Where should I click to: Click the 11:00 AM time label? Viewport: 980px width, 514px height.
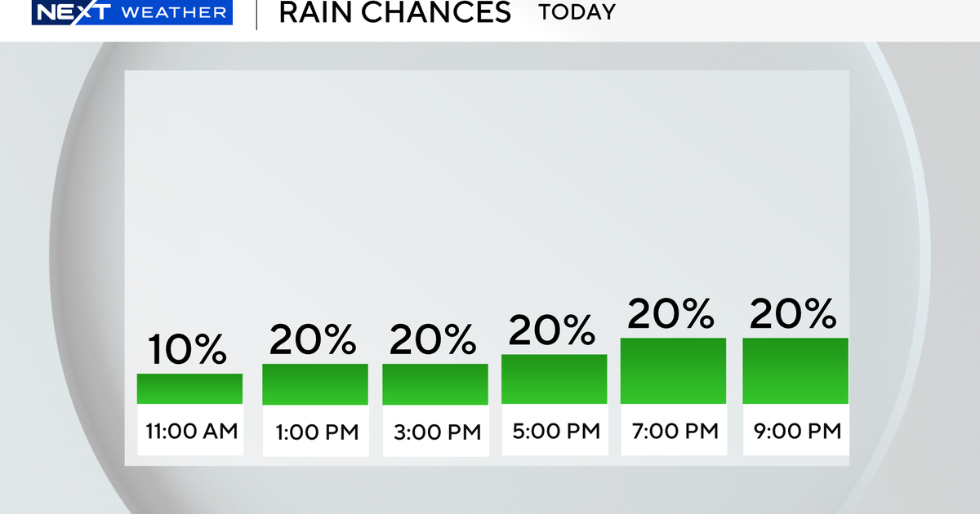(189, 430)
